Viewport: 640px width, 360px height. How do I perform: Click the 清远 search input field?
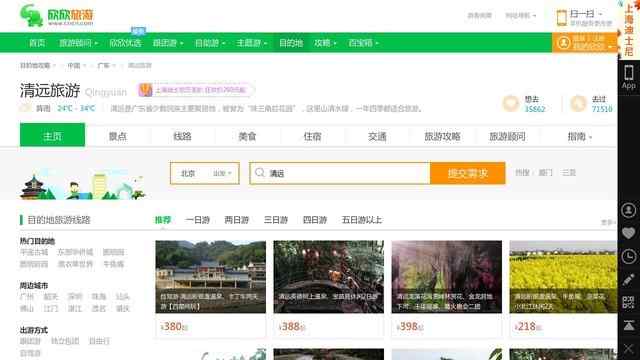click(x=340, y=173)
